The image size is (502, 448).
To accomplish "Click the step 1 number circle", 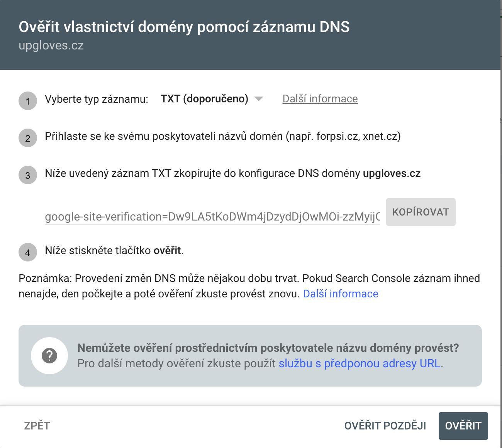I will 28,101.
